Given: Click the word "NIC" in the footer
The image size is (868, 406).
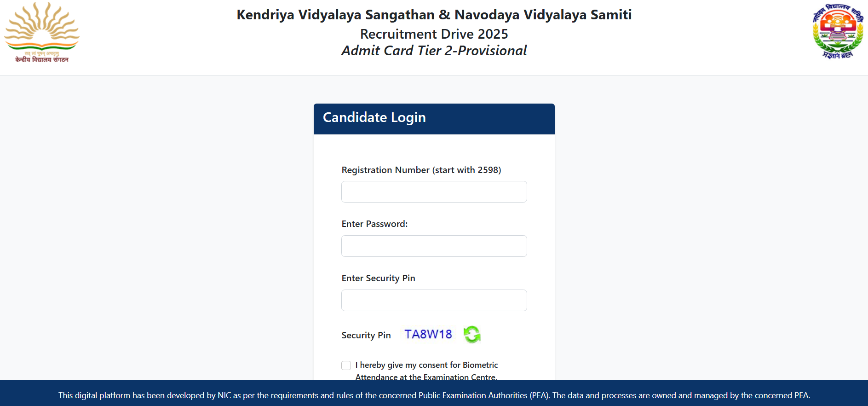Looking at the screenshot, I should click(224, 395).
